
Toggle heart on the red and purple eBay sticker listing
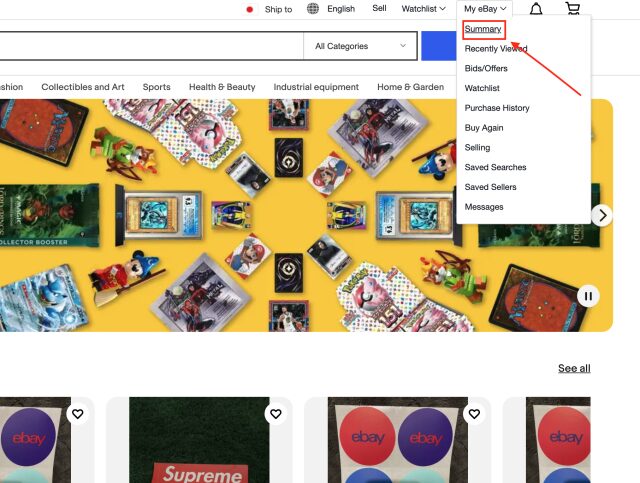point(474,414)
